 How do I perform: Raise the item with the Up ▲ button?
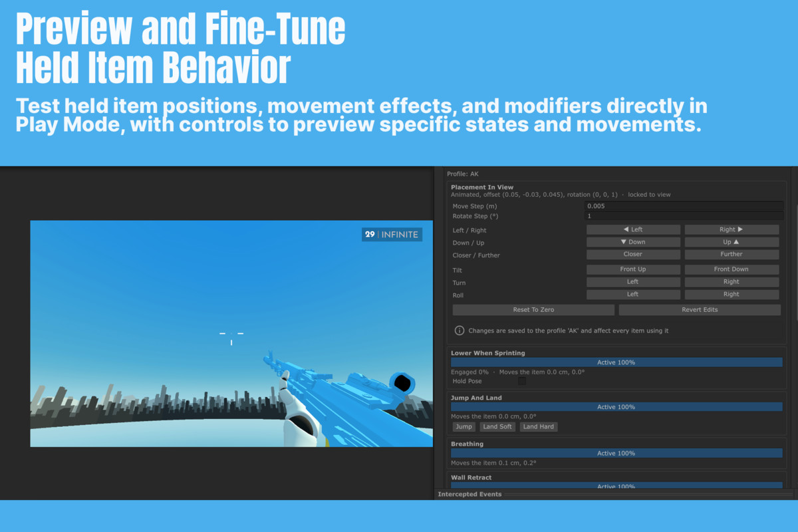[x=731, y=242]
